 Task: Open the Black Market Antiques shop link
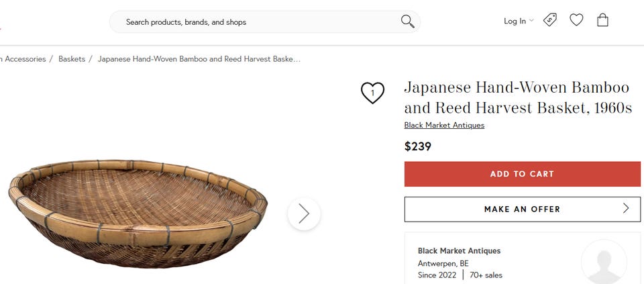tap(444, 125)
